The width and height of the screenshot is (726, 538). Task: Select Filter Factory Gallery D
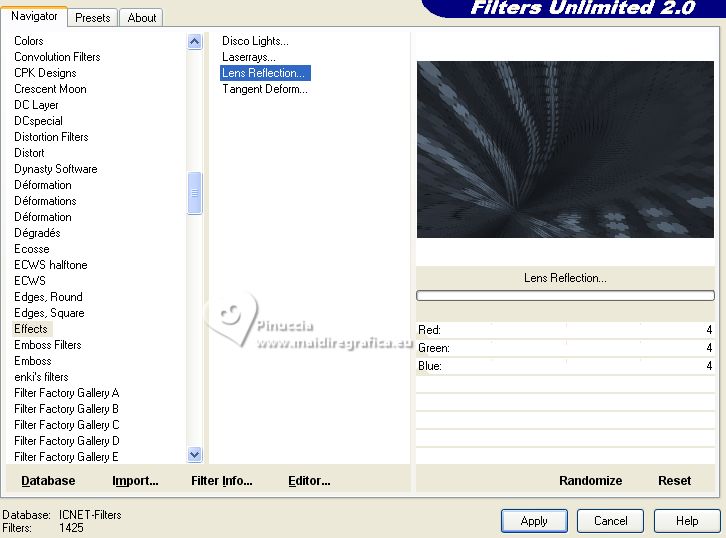click(67, 441)
